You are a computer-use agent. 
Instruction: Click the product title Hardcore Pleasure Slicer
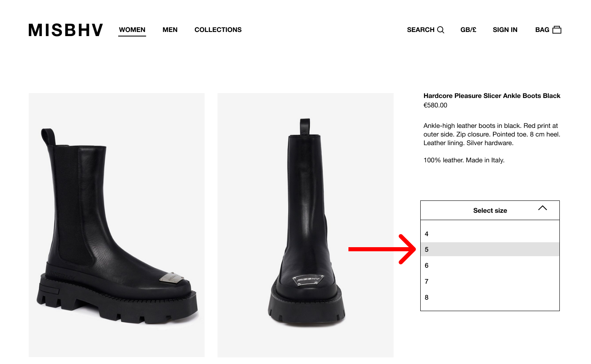point(492,96)
